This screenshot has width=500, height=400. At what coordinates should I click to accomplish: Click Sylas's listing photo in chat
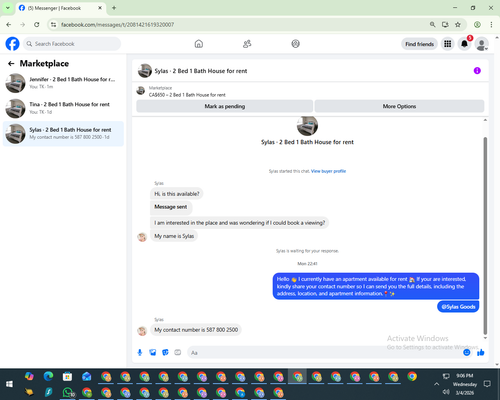pos(307,126)
